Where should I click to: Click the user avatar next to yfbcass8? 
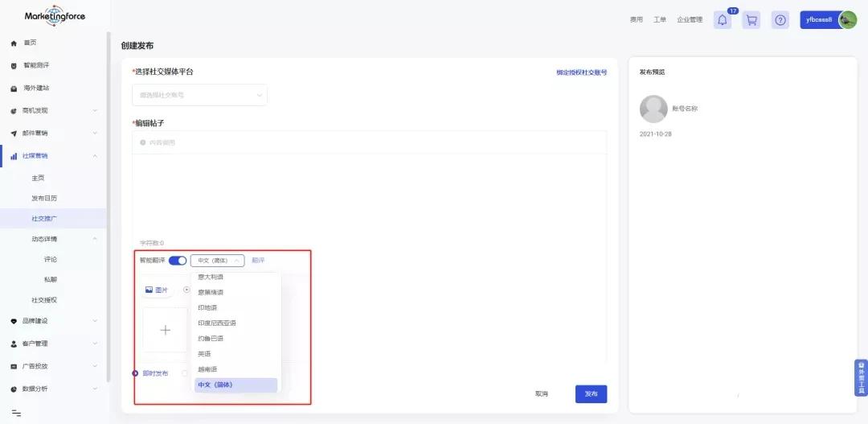tap(847, 20)
